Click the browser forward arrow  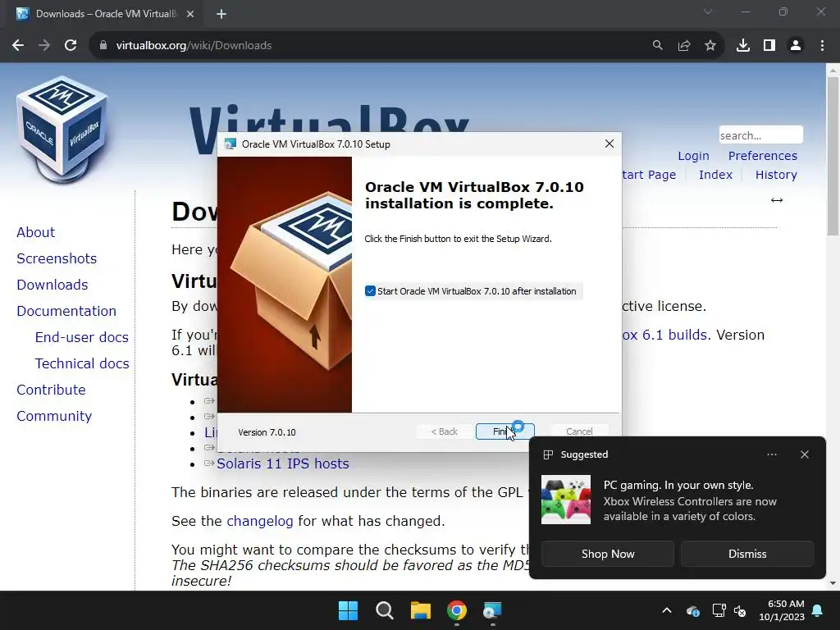click(44, 46)
